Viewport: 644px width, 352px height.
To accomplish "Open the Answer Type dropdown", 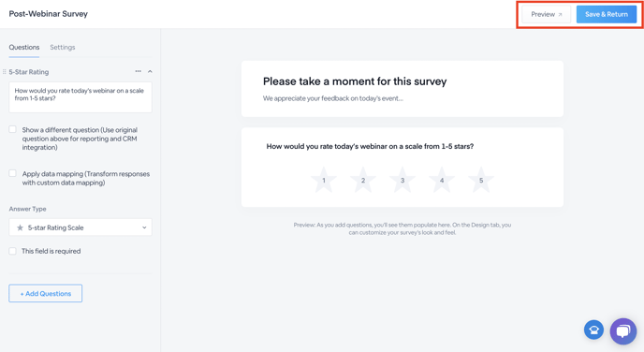I will click(80, 227).
